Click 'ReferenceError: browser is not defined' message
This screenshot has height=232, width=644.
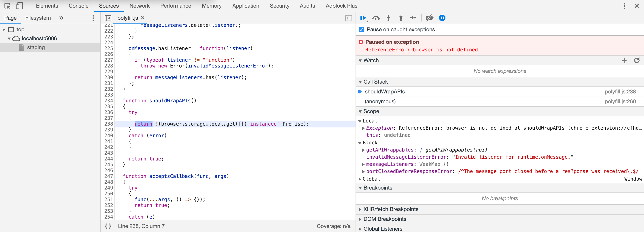coord(421,50)
